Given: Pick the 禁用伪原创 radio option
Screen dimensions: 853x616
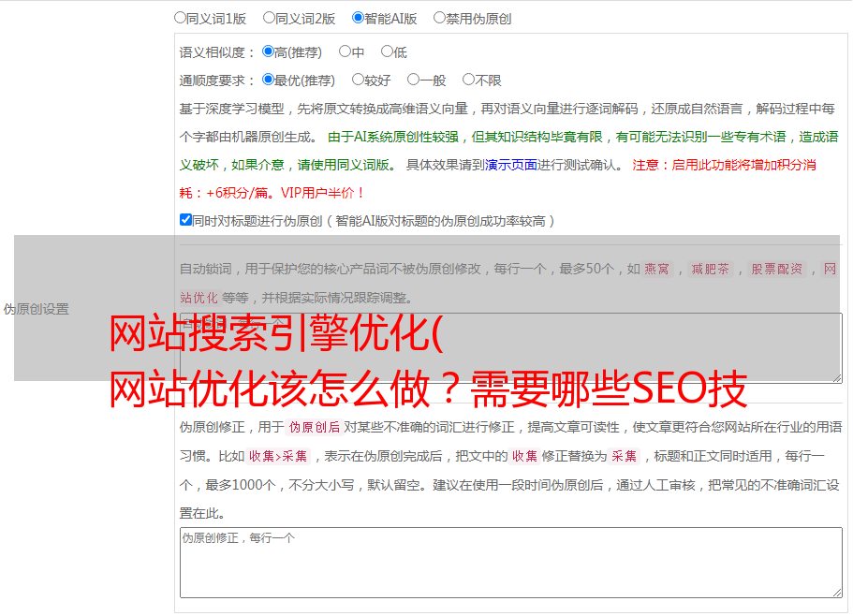Looking at the screenshot, I should point(439,17).
